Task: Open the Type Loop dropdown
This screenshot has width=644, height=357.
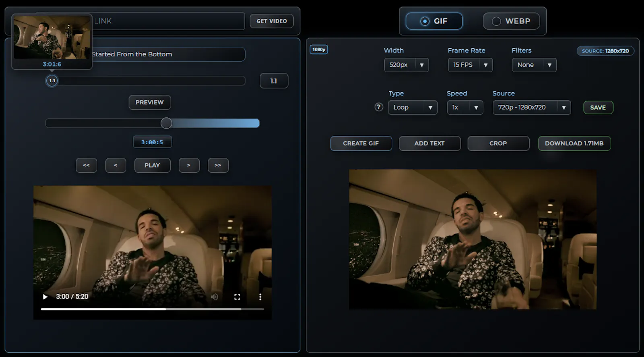Action: (413, 108)
